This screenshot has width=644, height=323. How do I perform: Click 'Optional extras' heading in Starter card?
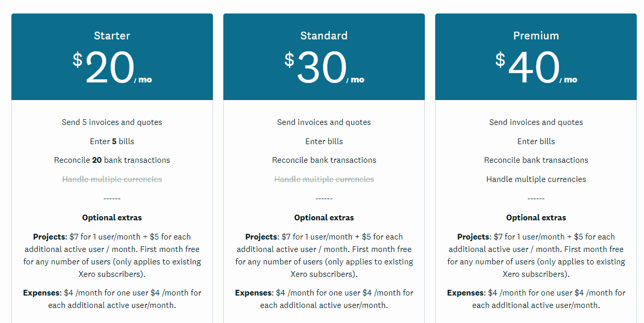coord(112,218)
